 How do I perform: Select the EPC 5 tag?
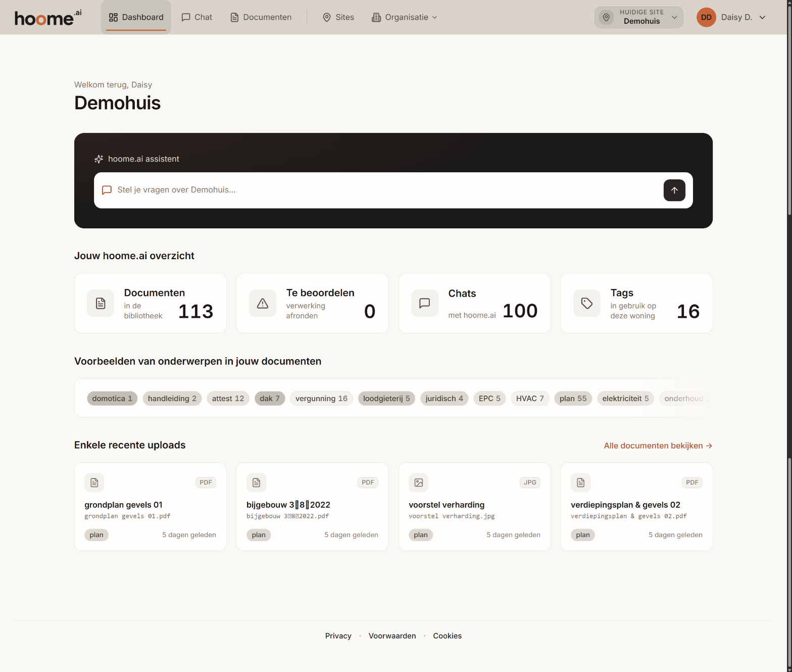pos(489,399)
